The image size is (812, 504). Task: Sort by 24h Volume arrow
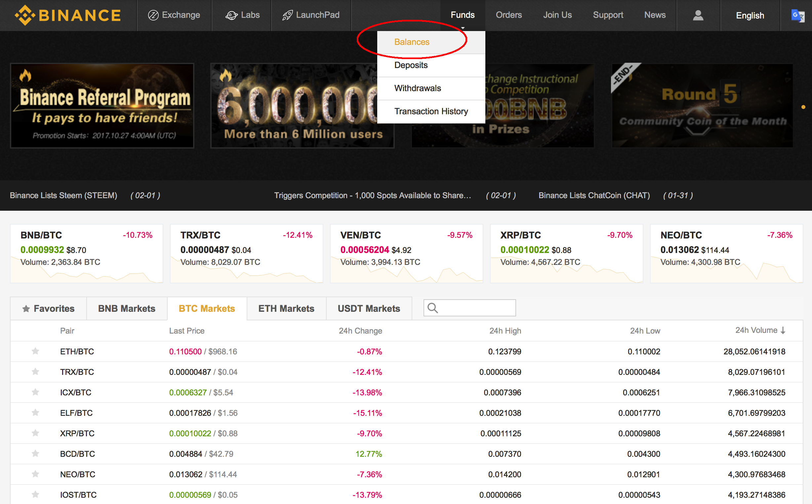click(x=783, y=330)
